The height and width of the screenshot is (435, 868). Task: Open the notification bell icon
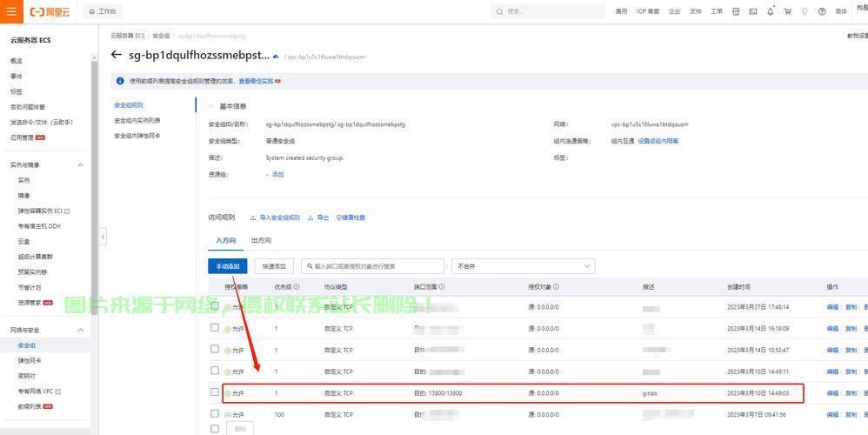(x=770, y=11)
